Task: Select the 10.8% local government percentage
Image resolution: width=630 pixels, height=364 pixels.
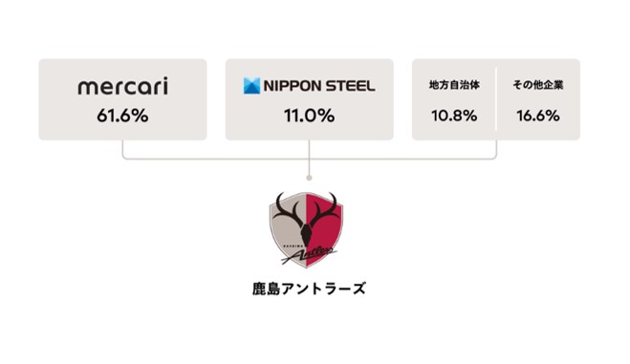Action: click(454, 116)
